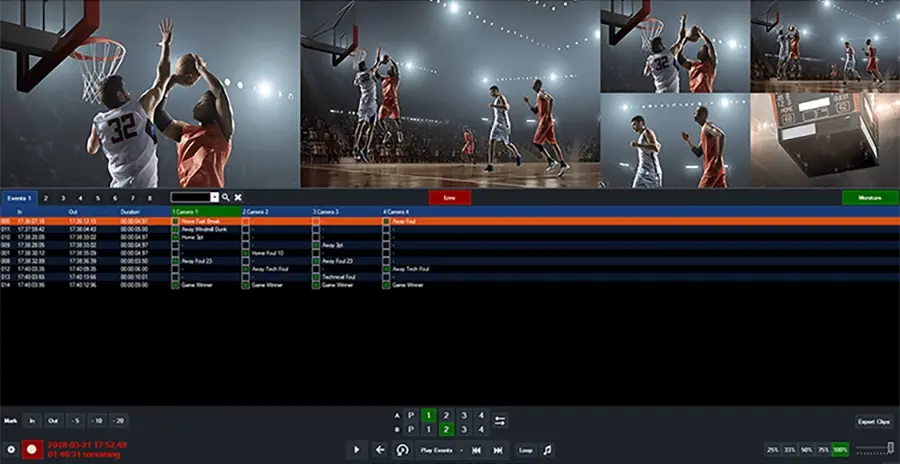Image resolution: width=900 pixels, height=464 pixels.
Task: Click the Play Events button
Action: [x=436, y=450]
